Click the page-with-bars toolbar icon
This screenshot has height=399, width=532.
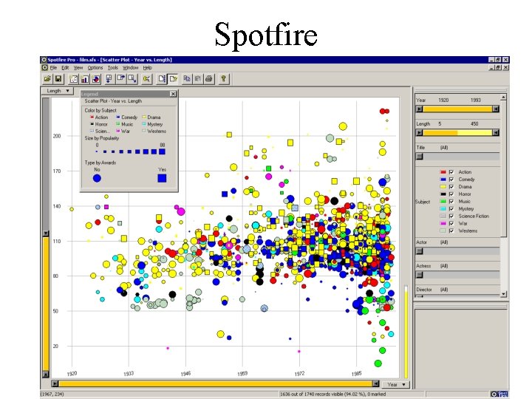(x=162, y=79)
